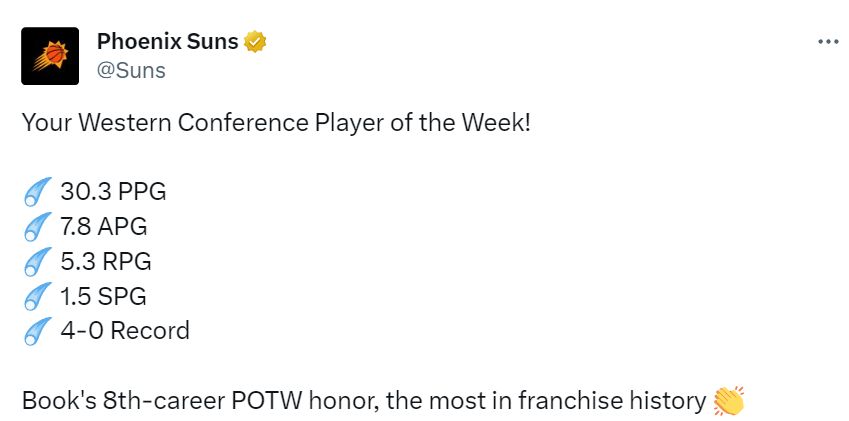The height and width of the screenshot is (421, 849).
Task: Click the "5.3 RPG" stat text
Action: pos(106,261)
